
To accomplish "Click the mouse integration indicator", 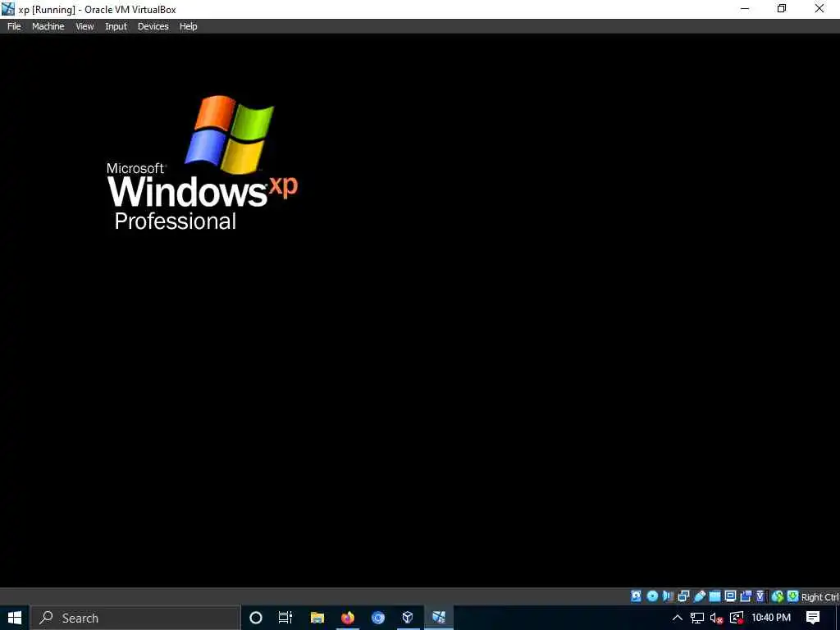I will (778, 596).
